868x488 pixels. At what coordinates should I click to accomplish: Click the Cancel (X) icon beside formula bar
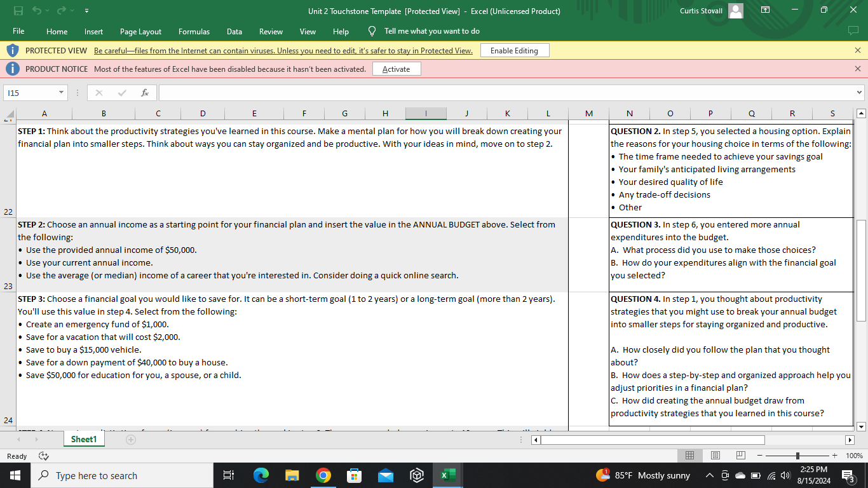point(98,93)
